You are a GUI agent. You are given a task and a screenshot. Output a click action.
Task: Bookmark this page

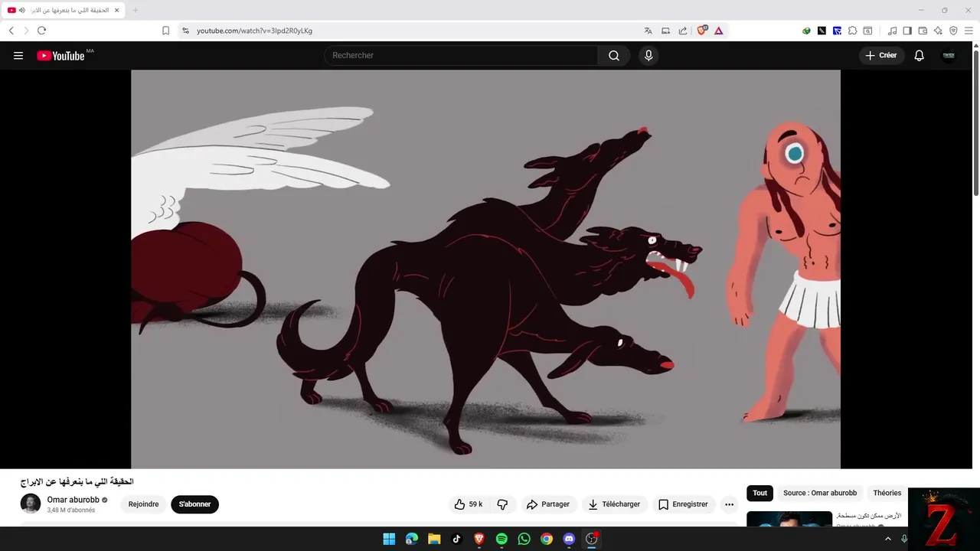(x=165, y=31)
